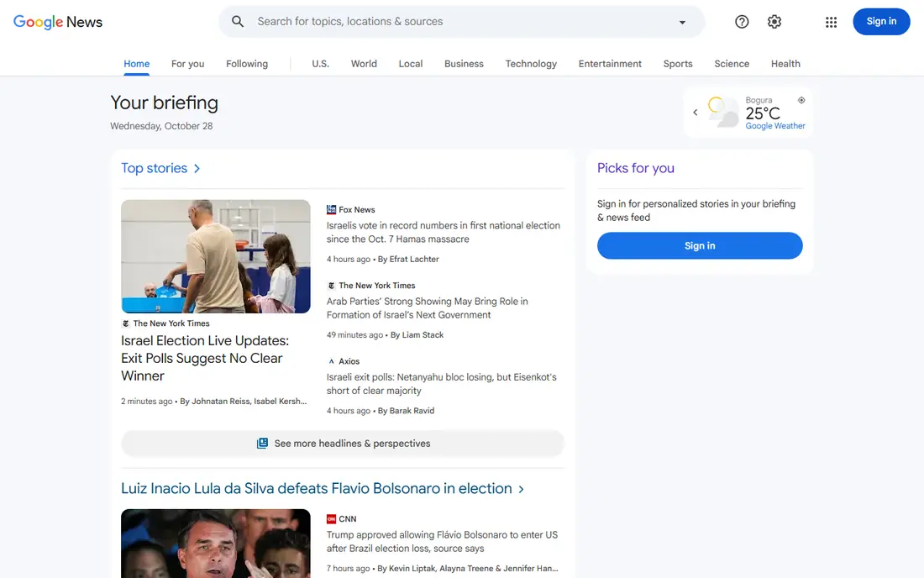924x578 pixels.
Task: Open the Technology section
Action: pyautogui.click(x=531, y=64)
